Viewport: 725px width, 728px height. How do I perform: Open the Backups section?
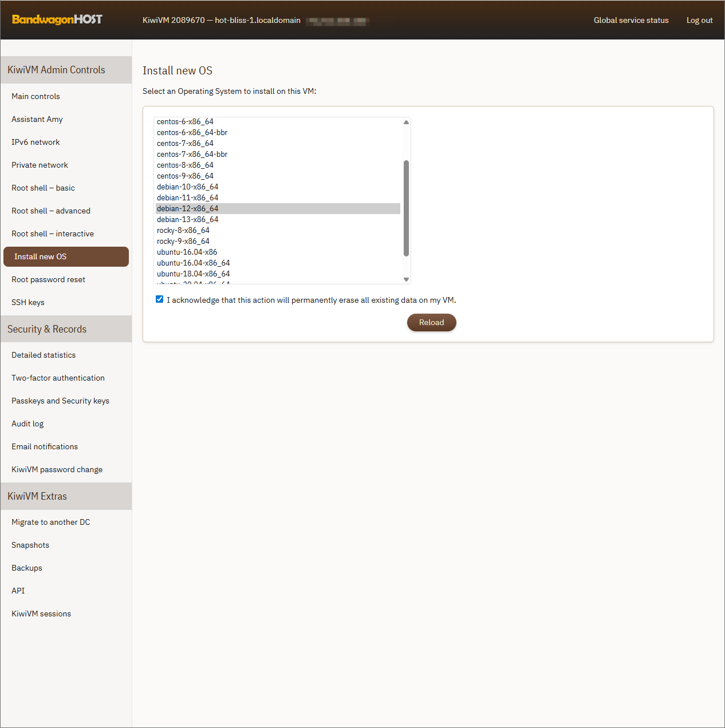click(27, 568)
